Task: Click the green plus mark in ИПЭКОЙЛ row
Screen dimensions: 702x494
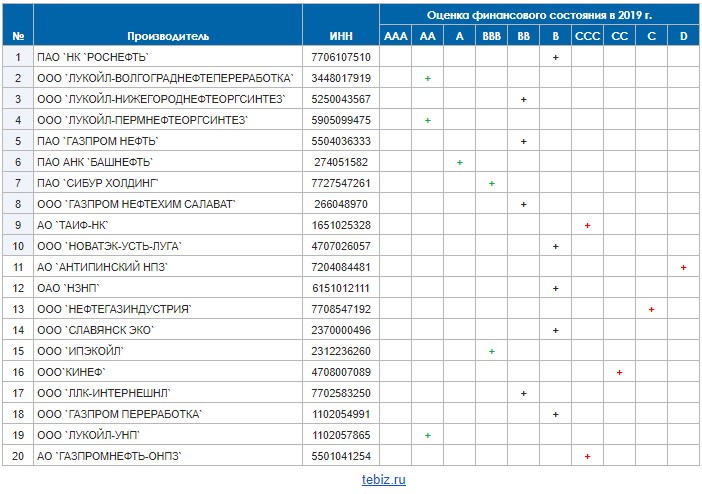Action: [x=492, y=352]
